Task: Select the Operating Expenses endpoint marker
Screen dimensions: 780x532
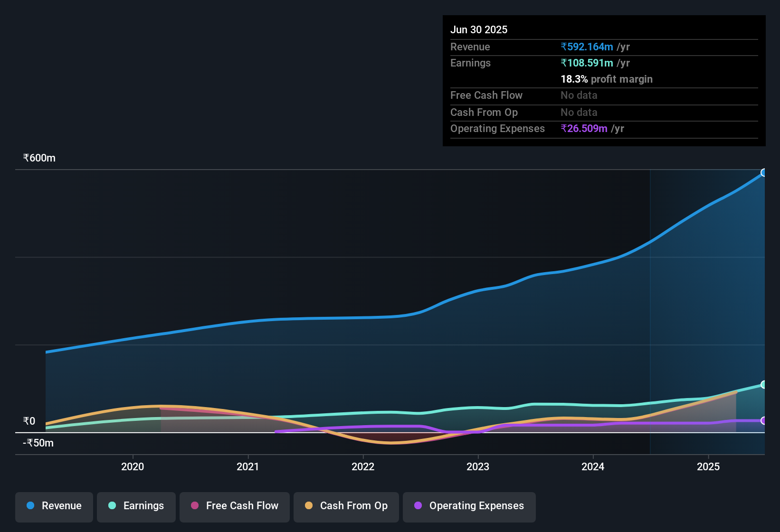Action: click(764, 420)
